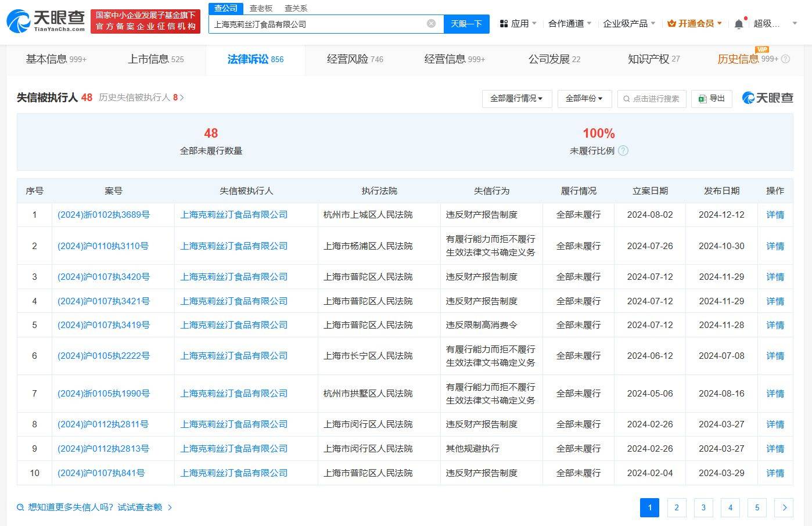Open 历史信息 VIP tab

coord(748,59)
